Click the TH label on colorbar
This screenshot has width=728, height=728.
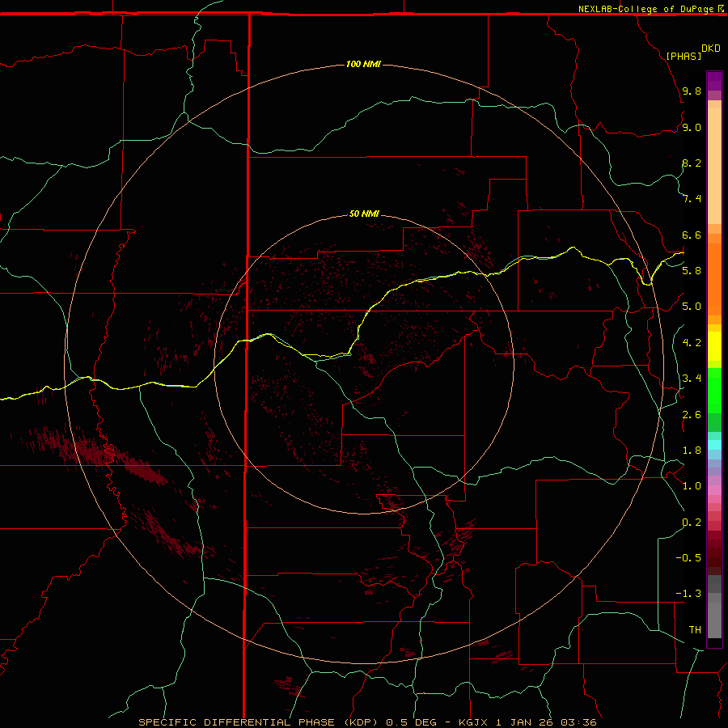point(695,629)
